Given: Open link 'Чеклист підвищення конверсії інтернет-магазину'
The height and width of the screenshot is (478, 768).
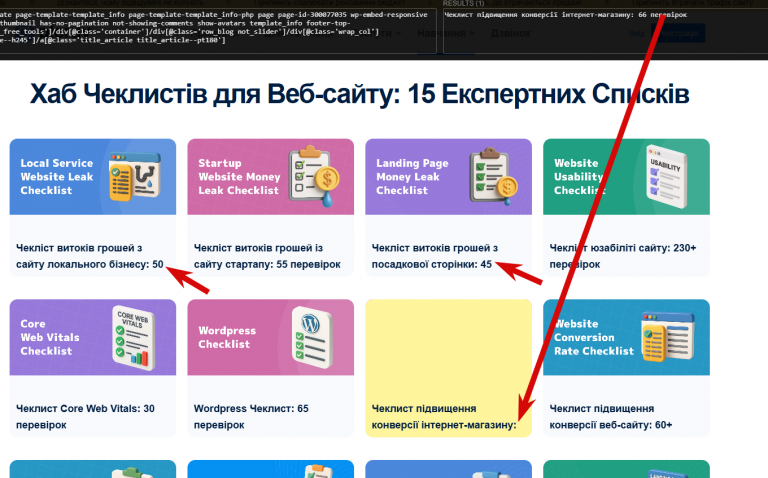Looking at the screenshot, I should pyautogui.click(x=444, y=417).
